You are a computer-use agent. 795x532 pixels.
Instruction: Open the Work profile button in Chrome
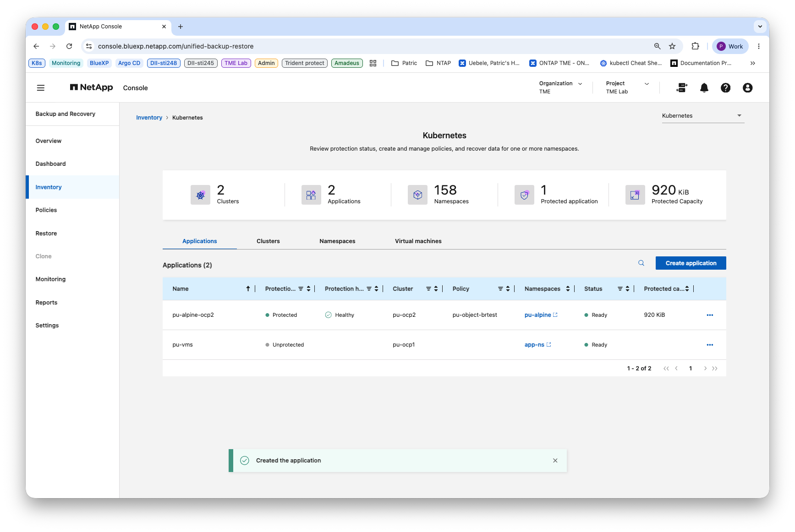pos(730,46)
